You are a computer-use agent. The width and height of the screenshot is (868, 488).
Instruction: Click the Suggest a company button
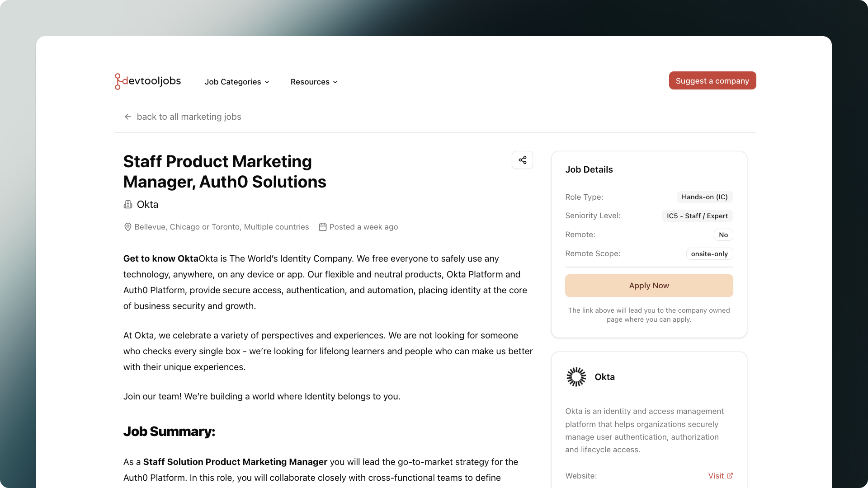click(712, 80)
